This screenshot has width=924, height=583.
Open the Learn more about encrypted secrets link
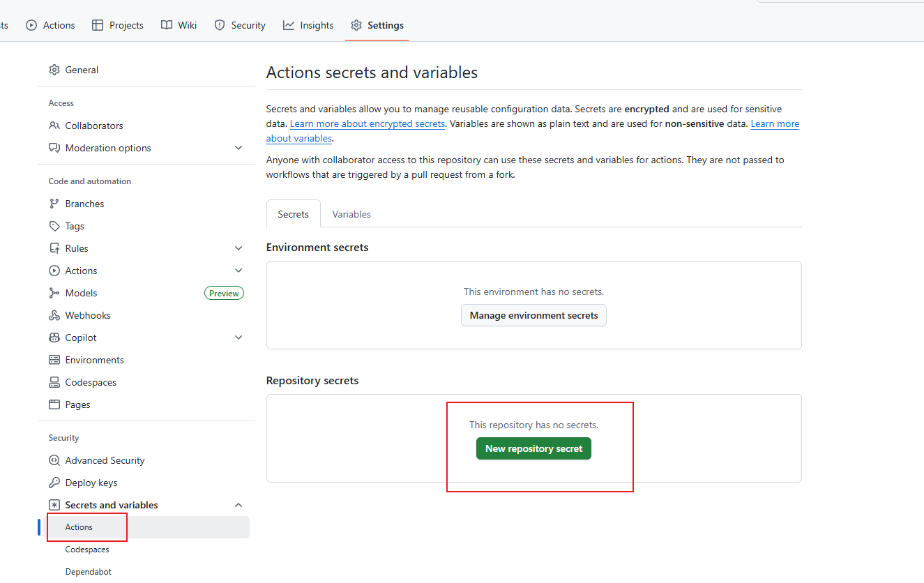367,123
